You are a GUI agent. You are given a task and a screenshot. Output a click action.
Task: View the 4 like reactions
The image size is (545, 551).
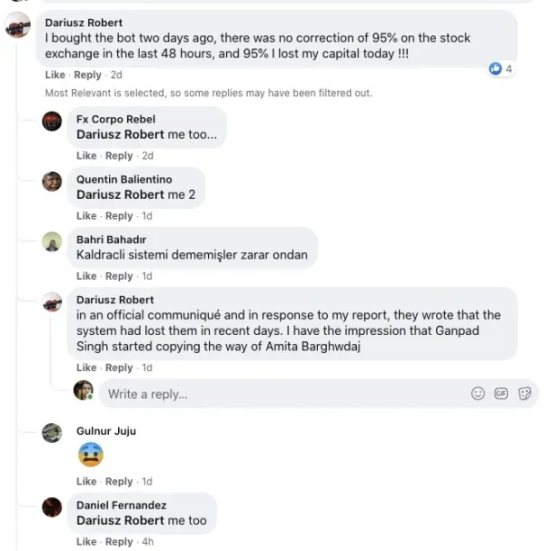(500, 69)
